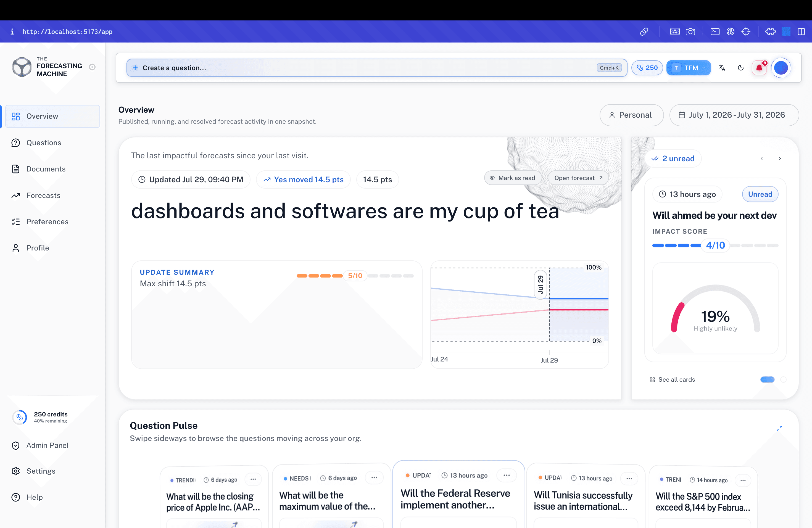
Task: Select the second carousel page indicator dot
Action: (x=783, y=380)
